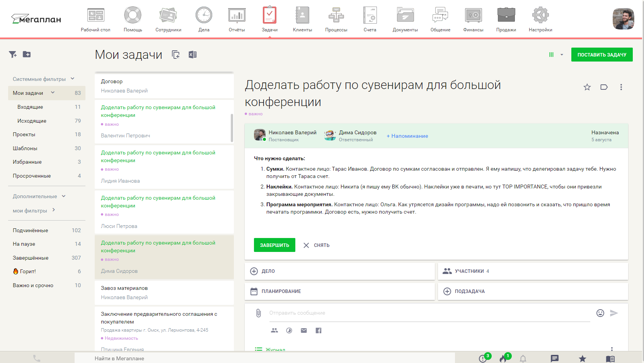Mark task as favorite with star
The width and height of the screenshot is (644, 363).
tap(587, 87)
